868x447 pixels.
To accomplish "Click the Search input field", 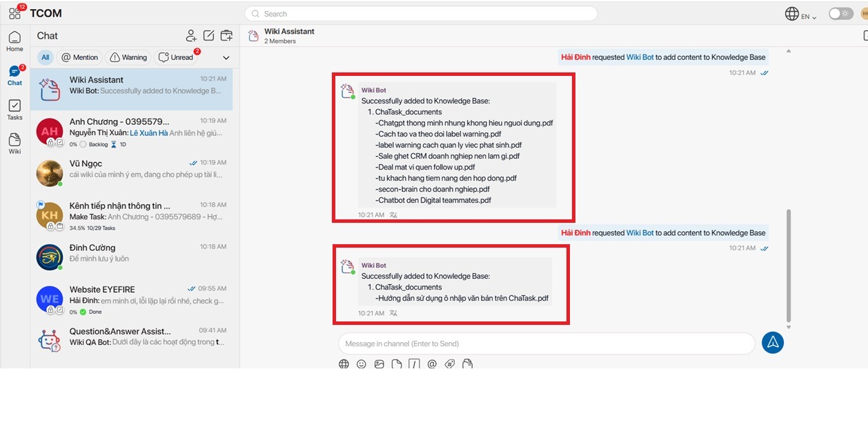I will click(421, 14).
